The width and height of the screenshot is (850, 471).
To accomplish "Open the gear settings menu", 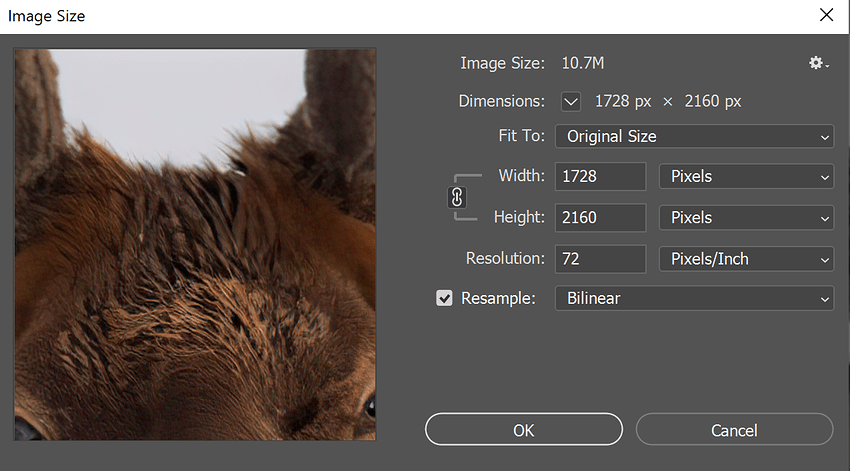I will point(819,63).
